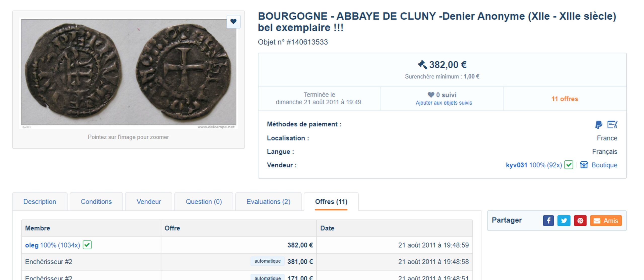Click 'Ajouter aux objets suivis' link

tap(444, 103)
